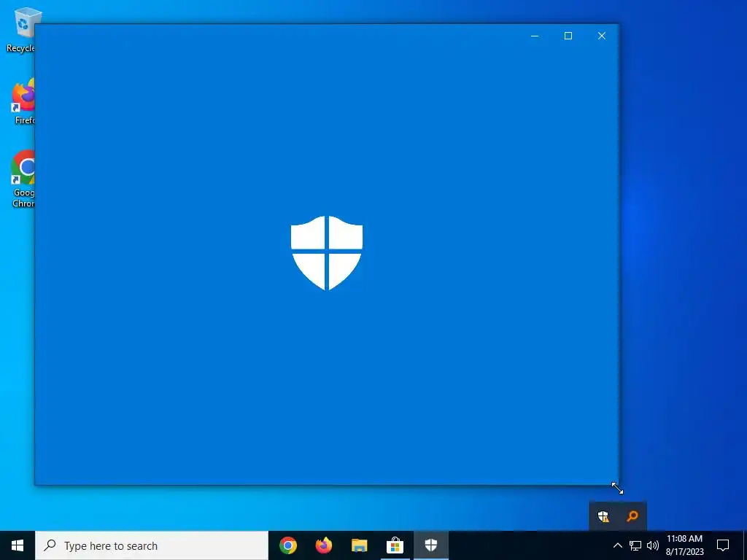Open Google Chrome from the taskbar
Viewport: 747px width, 560px height.
(x=288, y=545)
